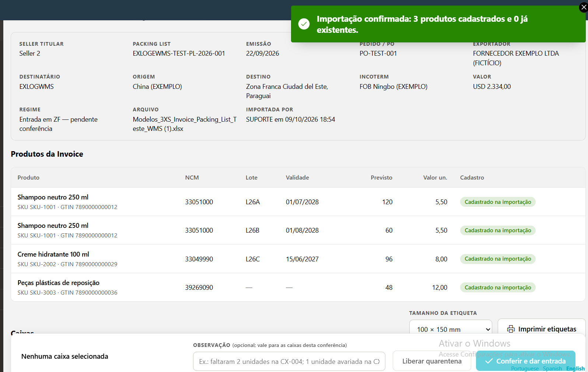Screen dimensions: 588x372
Task: Click the printer icon on Imprimir etiquetas
Action: click(x=511, y=329)
